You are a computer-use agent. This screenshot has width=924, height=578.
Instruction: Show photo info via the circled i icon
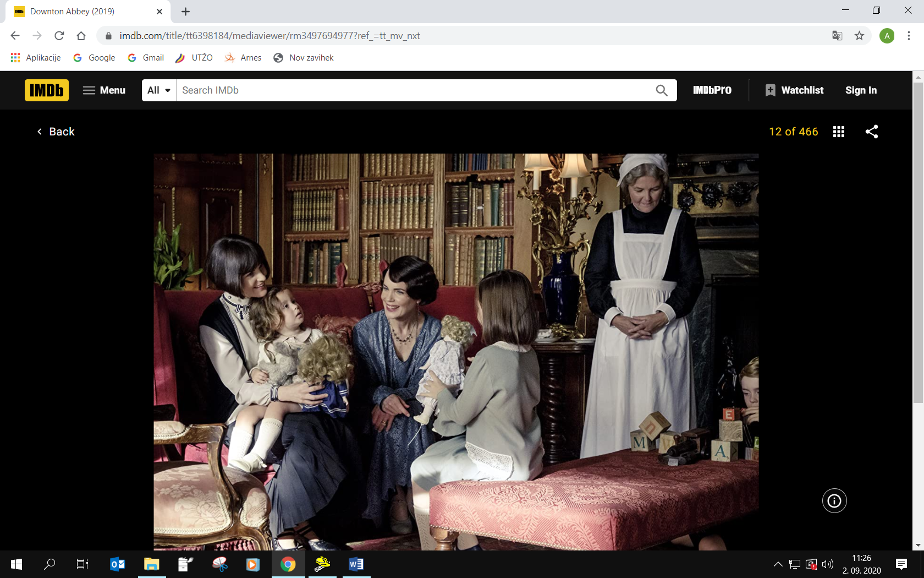(x=834, y=501)
